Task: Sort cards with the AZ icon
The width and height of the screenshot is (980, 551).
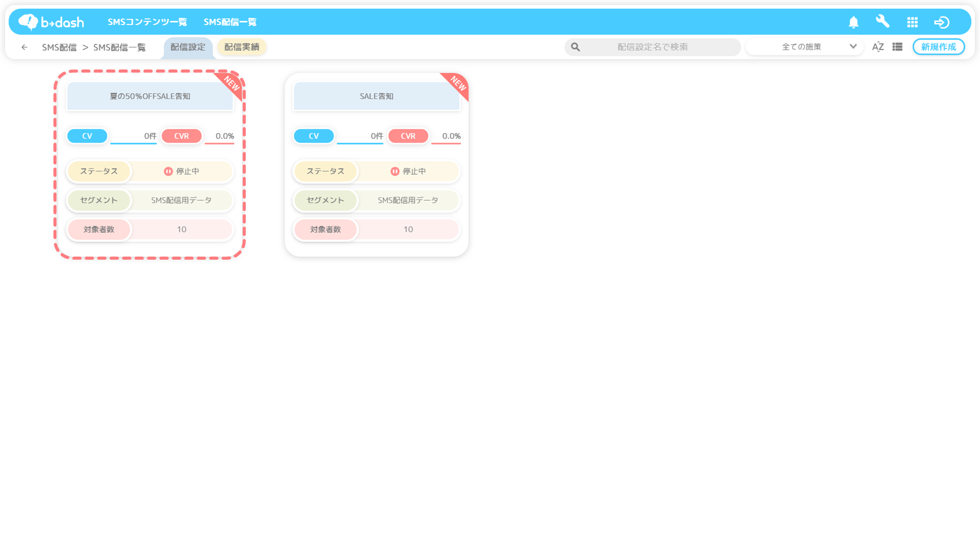Action: (x=878, y=47)
